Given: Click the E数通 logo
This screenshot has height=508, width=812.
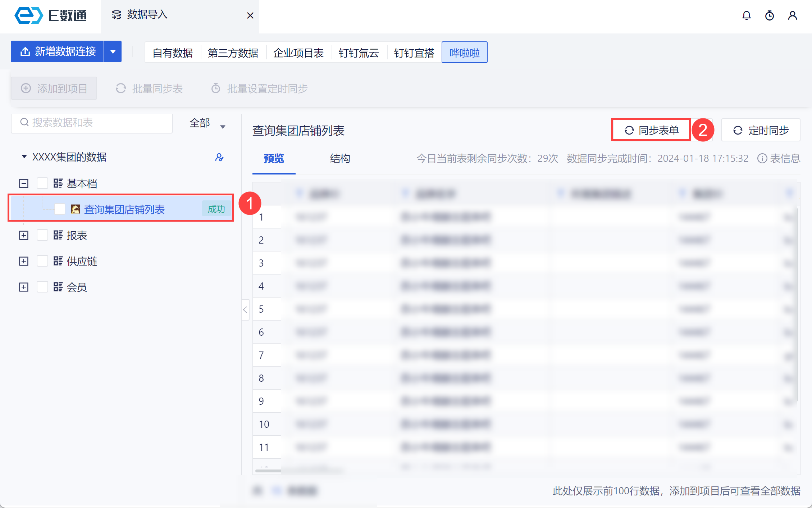Looking at the screenshot, I should 51,15.
